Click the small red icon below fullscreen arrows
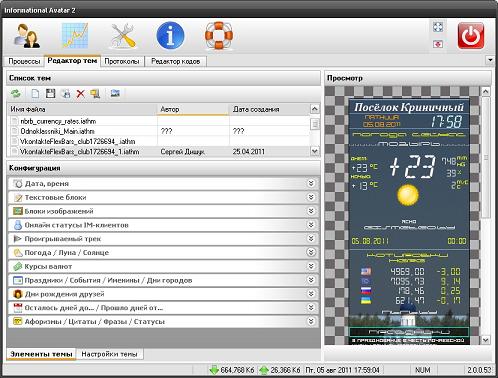The height and width of the screenshot is (378, 498). 438,44
